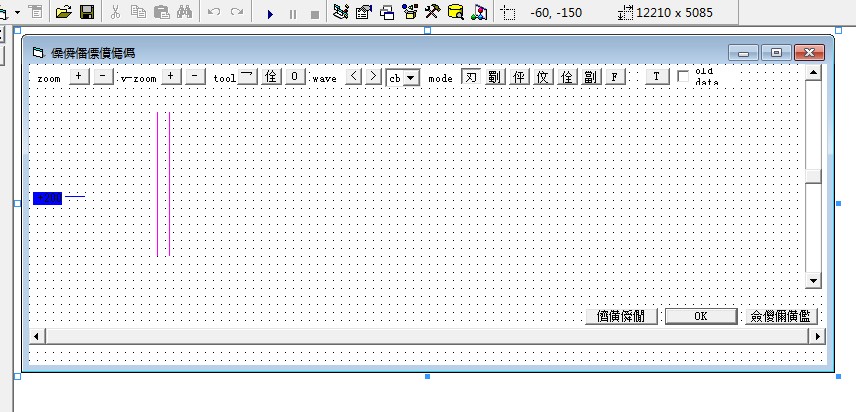Open the Project Explorer icon
856x412 pixels.
pyautogui.click(x=341, y=12)
